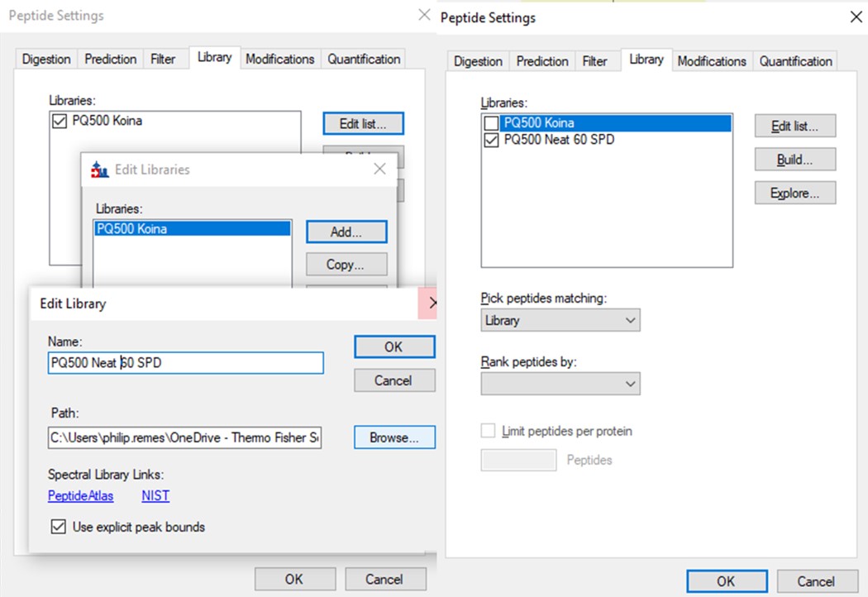Viewport: 868px width, 597px height.
Task: Uncheck the PQ500 Neat 60 SPD library checkbox
Action: (x=491, y=140)
